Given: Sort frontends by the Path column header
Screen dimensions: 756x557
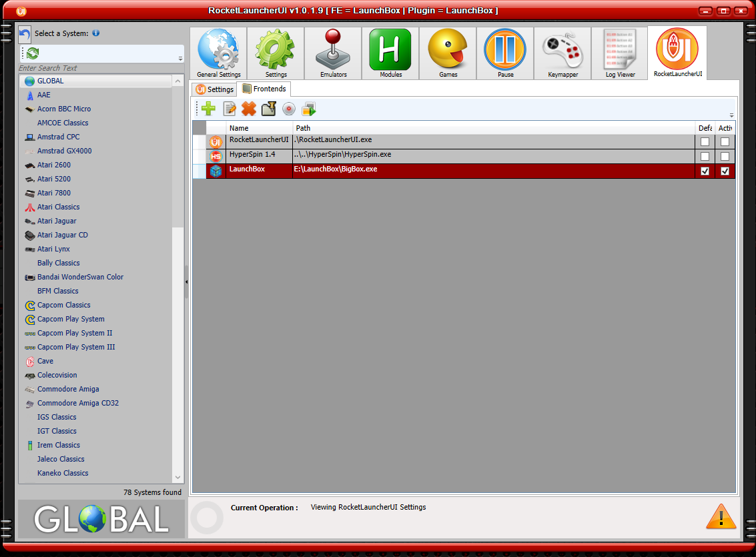Looking at the screenshot, I should (494, 127).
